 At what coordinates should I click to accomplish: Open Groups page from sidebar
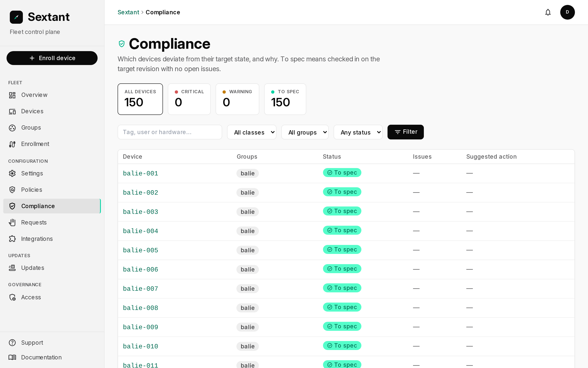(x=52, y=128)
